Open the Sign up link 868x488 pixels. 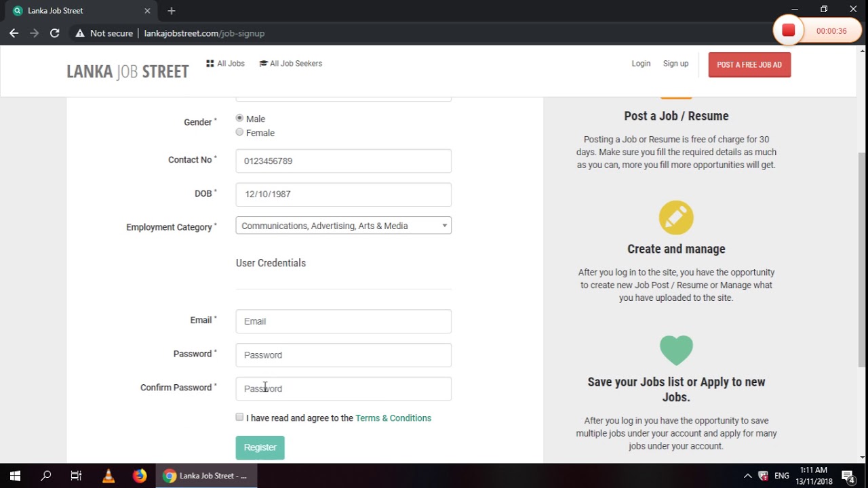click(x=675, y=64)
